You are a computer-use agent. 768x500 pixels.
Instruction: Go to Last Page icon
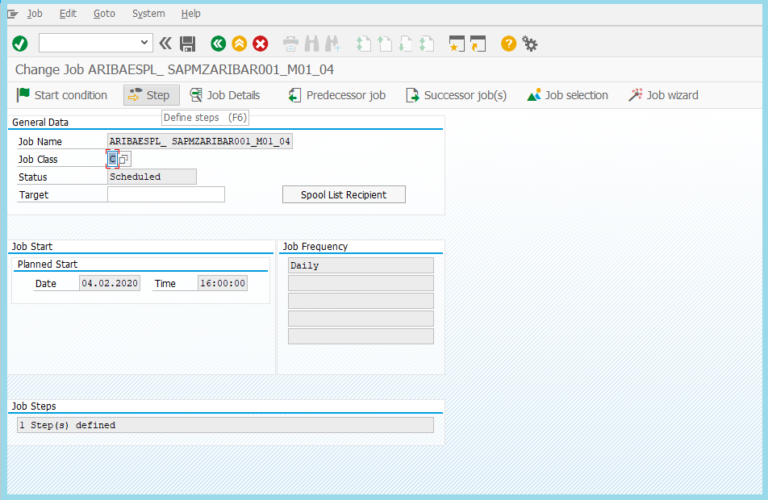coord(427,44)
